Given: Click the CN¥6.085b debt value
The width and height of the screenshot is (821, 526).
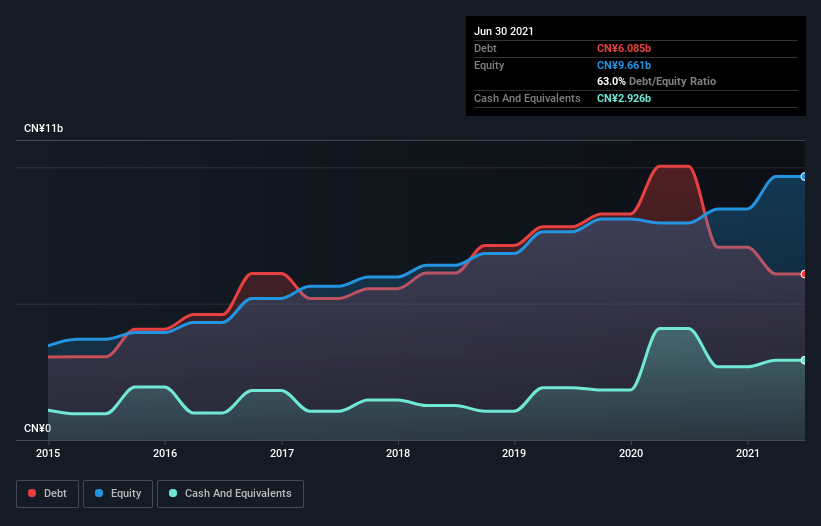Looking at the screenshot, I should pyautogui.click(x=624, y=48).
